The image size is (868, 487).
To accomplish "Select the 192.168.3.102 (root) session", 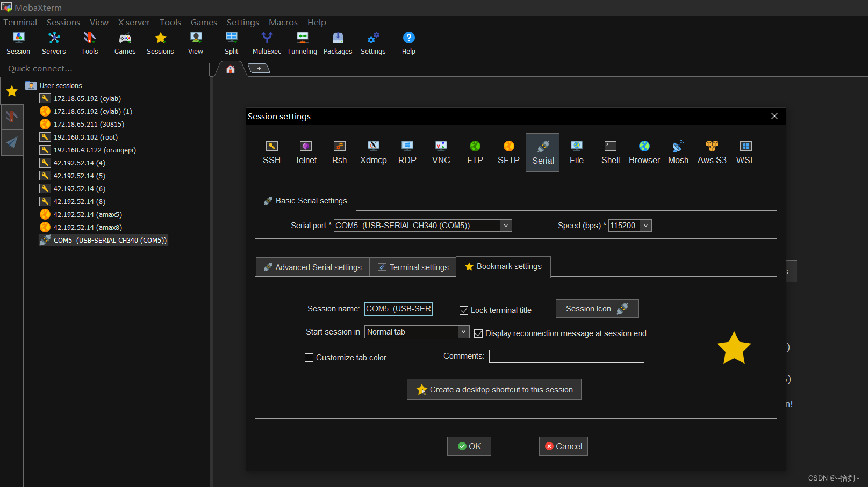I will pos(79,137).
